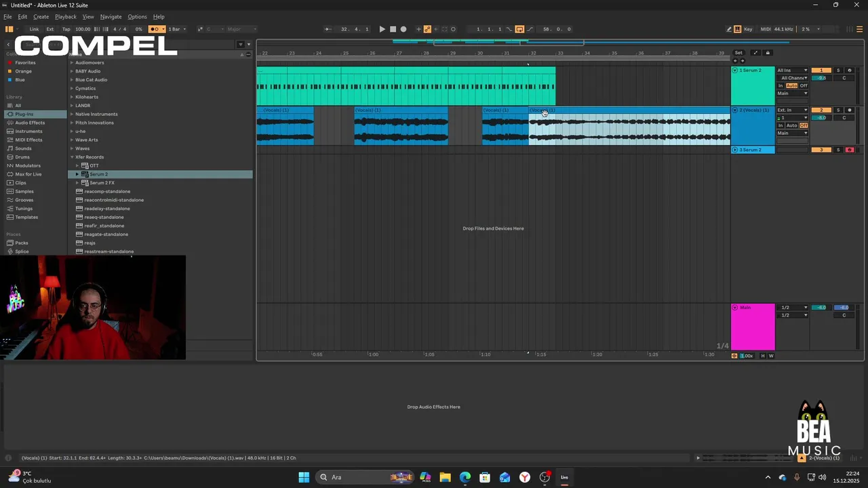Viewport: 868px width, 488px height.
Task: Toggle the arrangement Lock Envelopes icon
Action: pos(768,53)
